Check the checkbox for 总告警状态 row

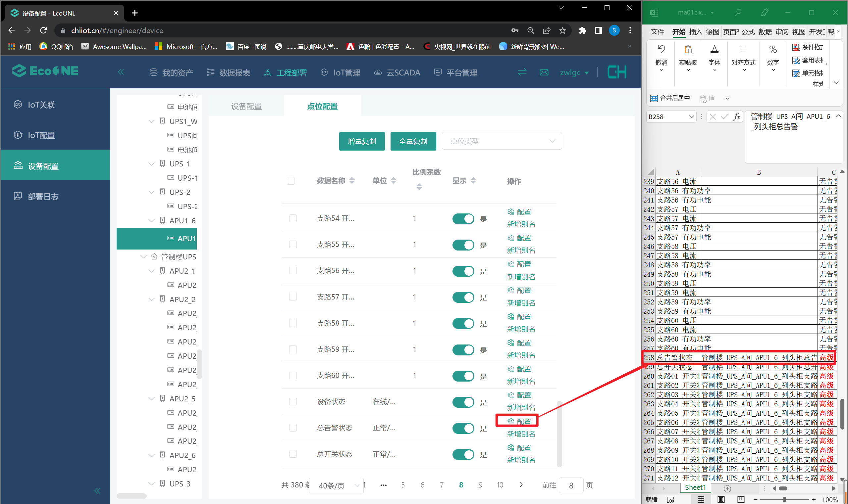pos(293,428)
